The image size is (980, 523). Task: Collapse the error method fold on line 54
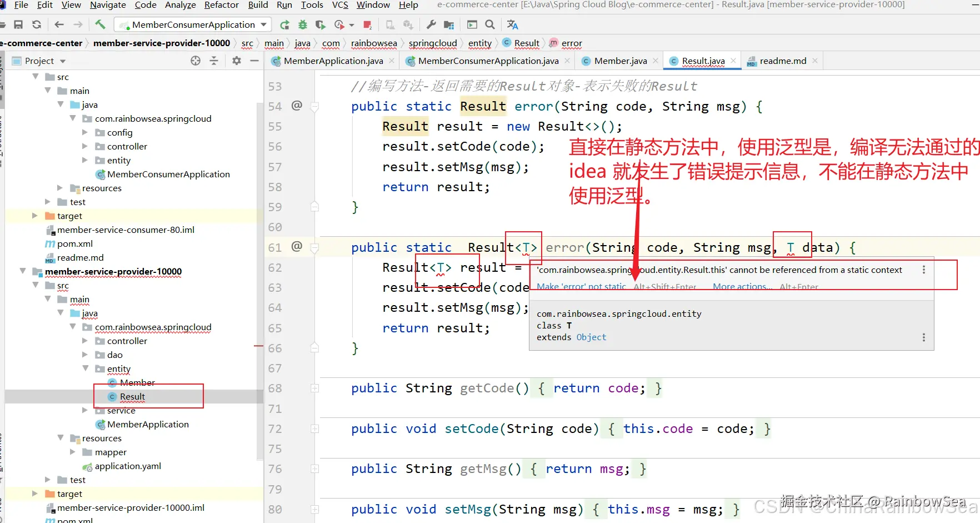coord(314,107)
